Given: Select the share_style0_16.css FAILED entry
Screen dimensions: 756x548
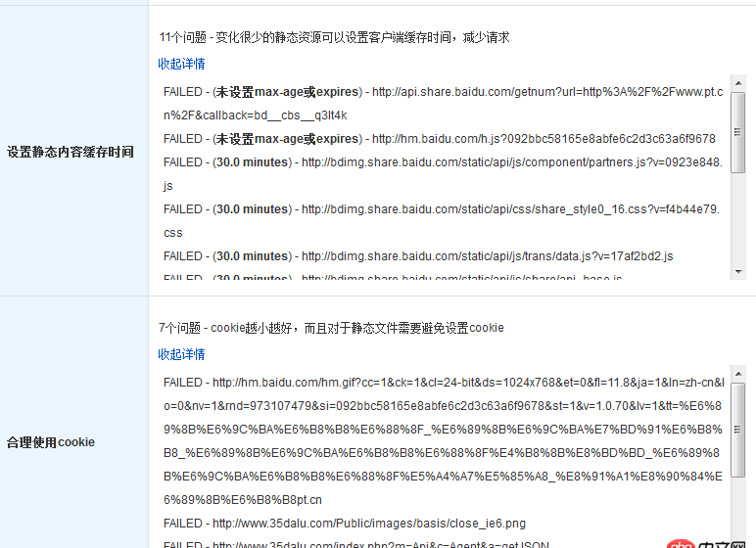Looking at the screenshot, I should (x=441, y=221).
